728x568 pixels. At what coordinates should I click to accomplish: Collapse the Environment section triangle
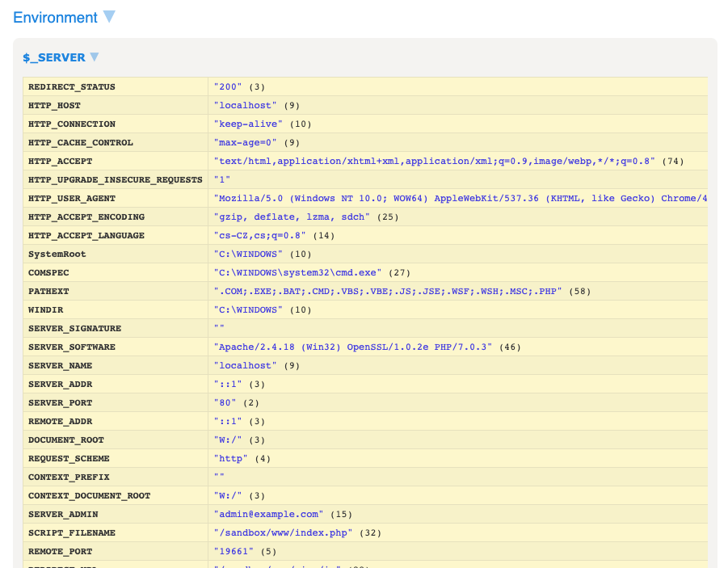109,16
